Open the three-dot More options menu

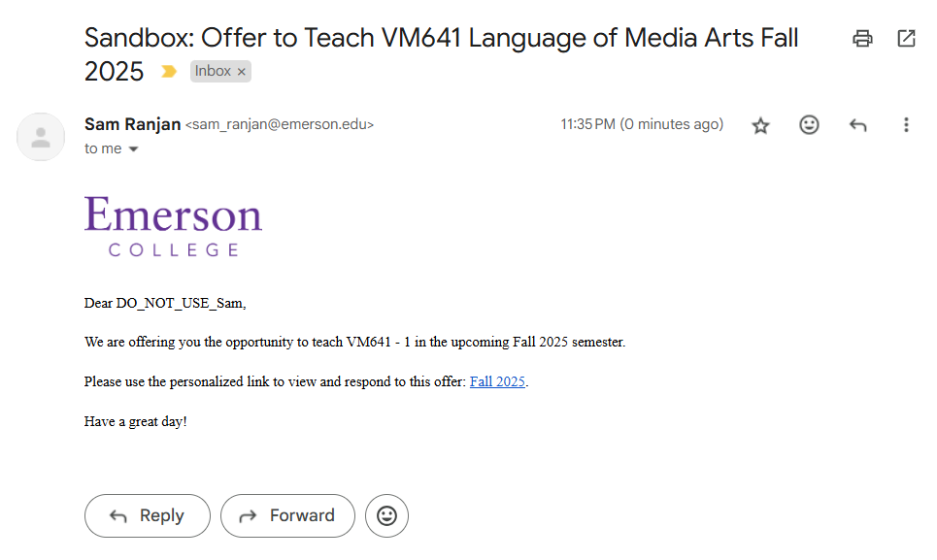(x=906, y=125)
